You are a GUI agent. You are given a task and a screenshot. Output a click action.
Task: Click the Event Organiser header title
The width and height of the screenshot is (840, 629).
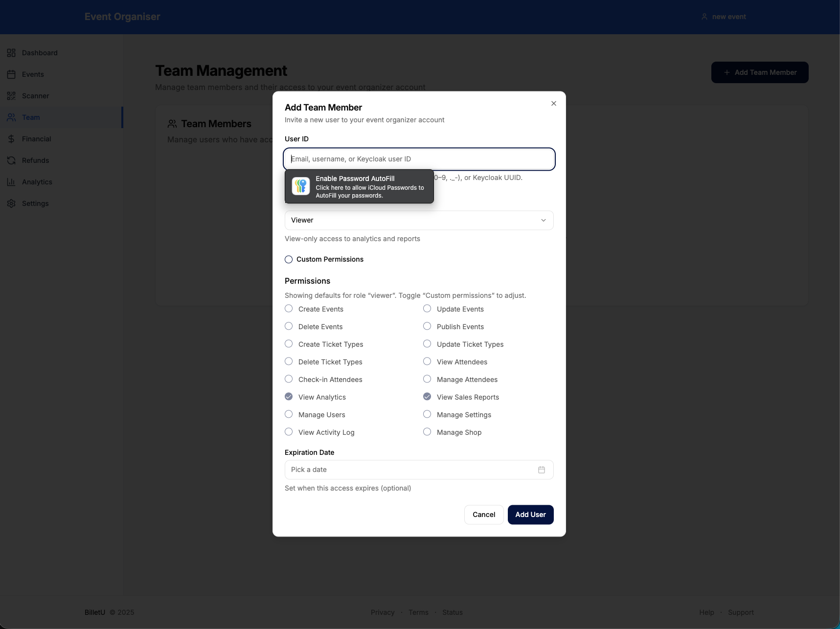point(122,17)
